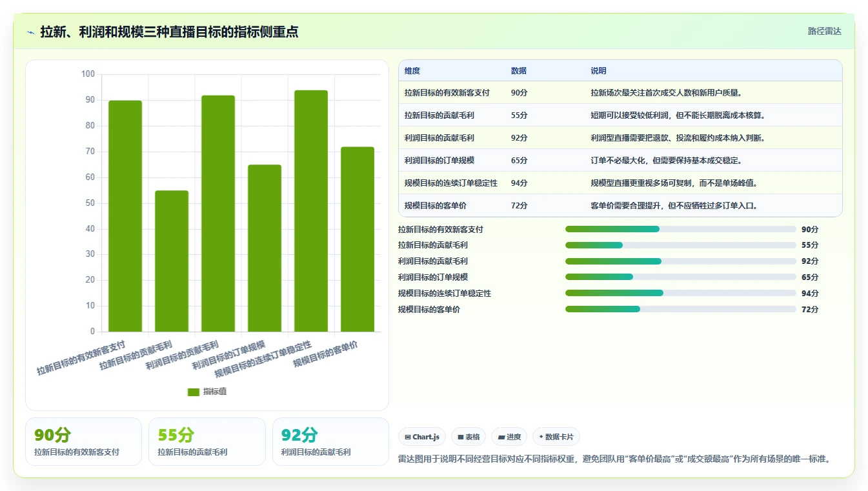Click the 利润目标的订单规模 bar in chart
Screen dimensions: 868x491
[x=265, y=248]
